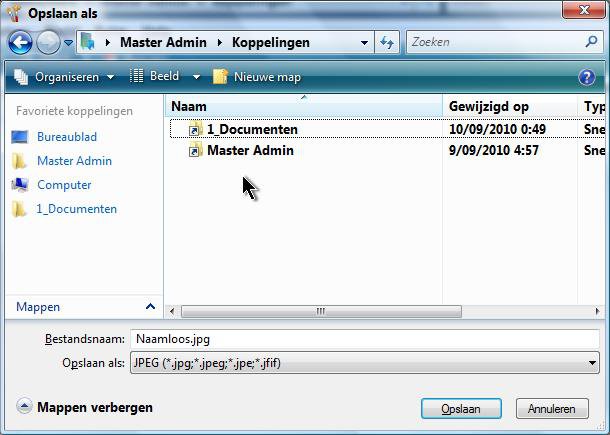Open Master Admin favorite link
The width and height of the screenshot is (610, 435).
74,161
